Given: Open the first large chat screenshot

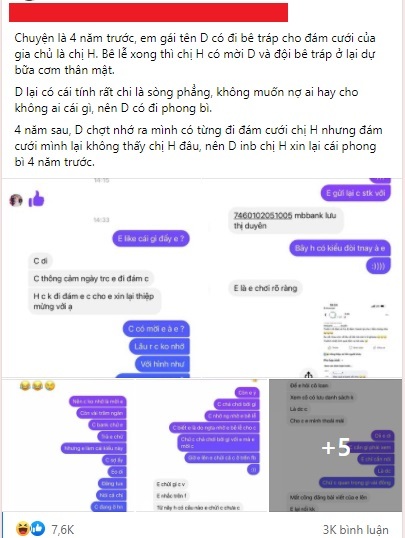Looking at the screenshot, I should point(202,278).
